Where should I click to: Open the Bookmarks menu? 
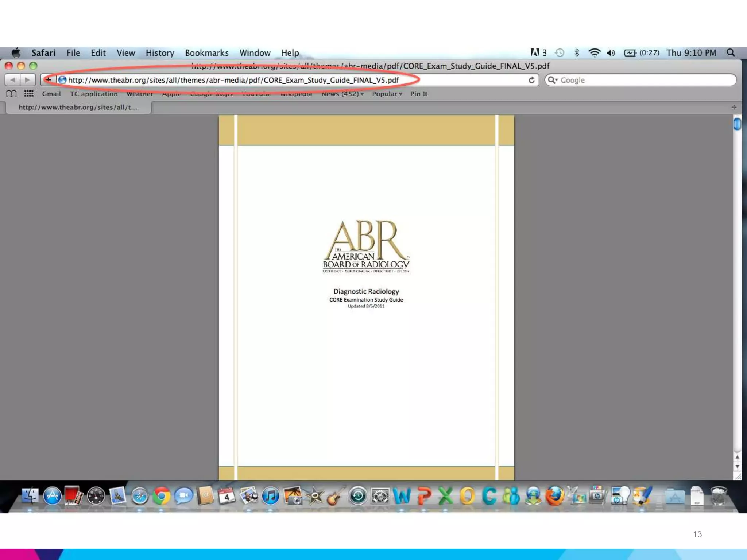coord(206,53)
